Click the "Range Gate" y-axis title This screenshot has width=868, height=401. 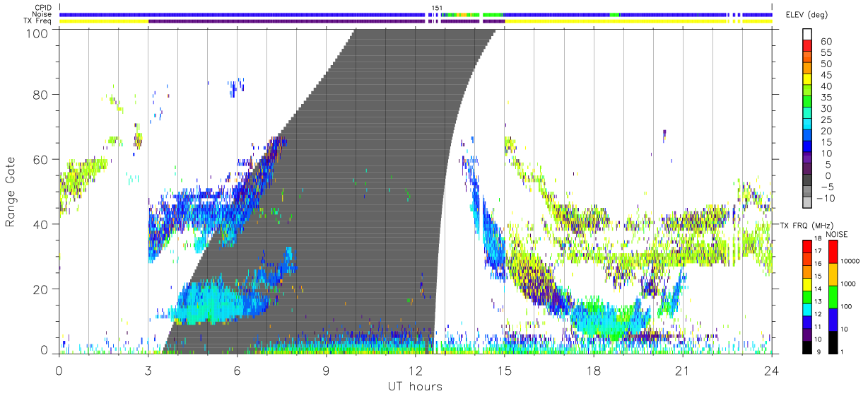pyautogui.click(x=11, y=192)
